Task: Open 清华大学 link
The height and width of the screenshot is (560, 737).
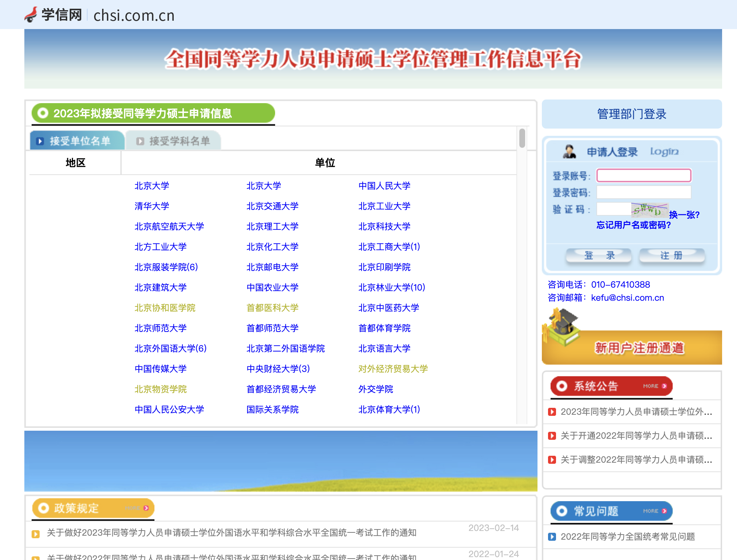Action: (152, 206)
